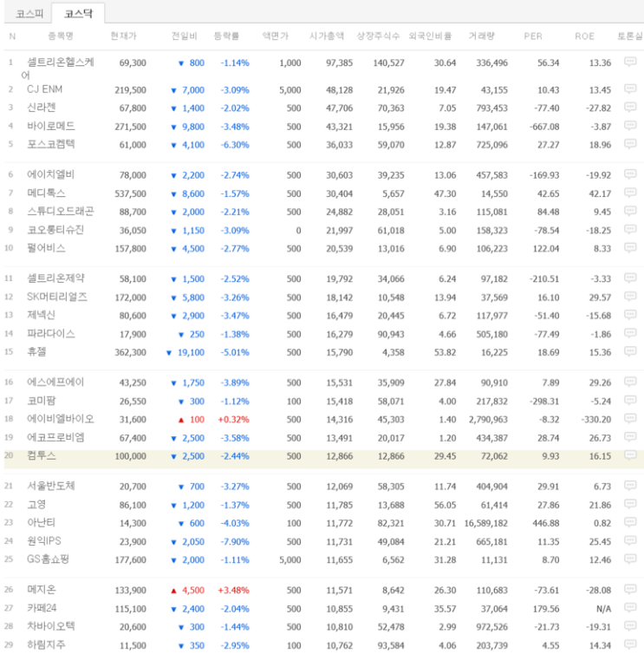Open discussion icon for 메디톡스
The width and height of the screenshot is (644, 654).
coord(630,193)
